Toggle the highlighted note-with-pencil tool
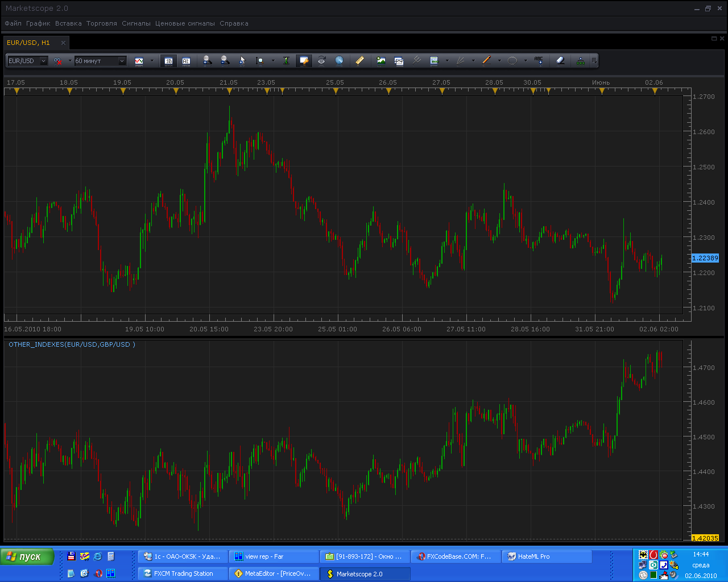The height and width of the screenshot is (582, 728). (x=304, y=60)
